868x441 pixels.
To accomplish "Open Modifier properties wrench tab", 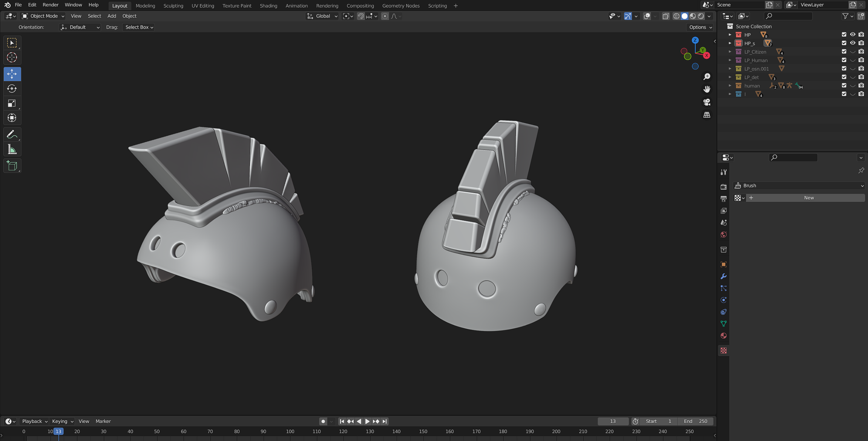I will pos(723,276).
